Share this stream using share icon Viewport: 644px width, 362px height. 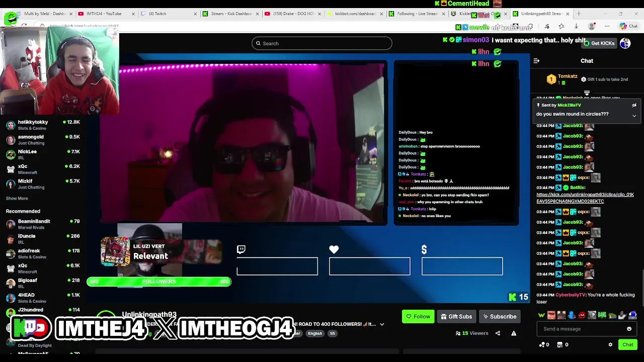[498, 333]
